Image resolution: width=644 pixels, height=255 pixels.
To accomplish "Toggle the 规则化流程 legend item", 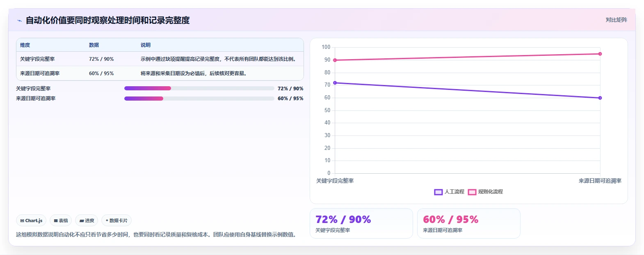I will click(x=485, y=192).
